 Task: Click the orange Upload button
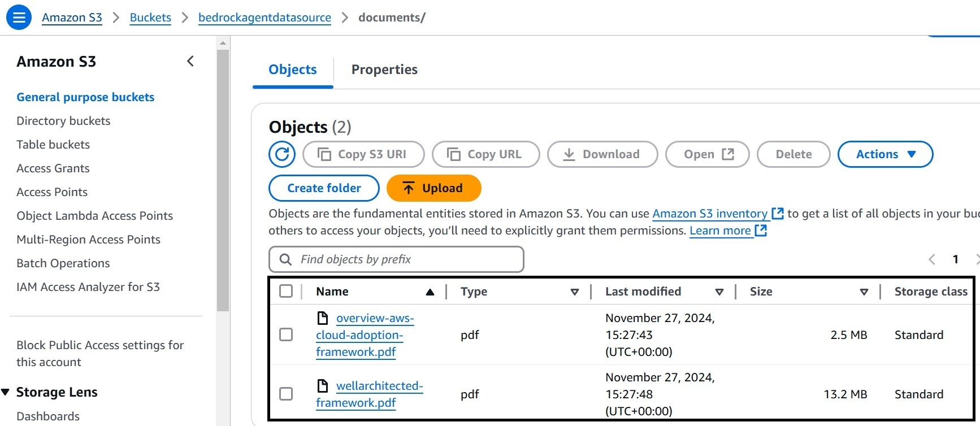pyautogui.click(x=434, y=188)
